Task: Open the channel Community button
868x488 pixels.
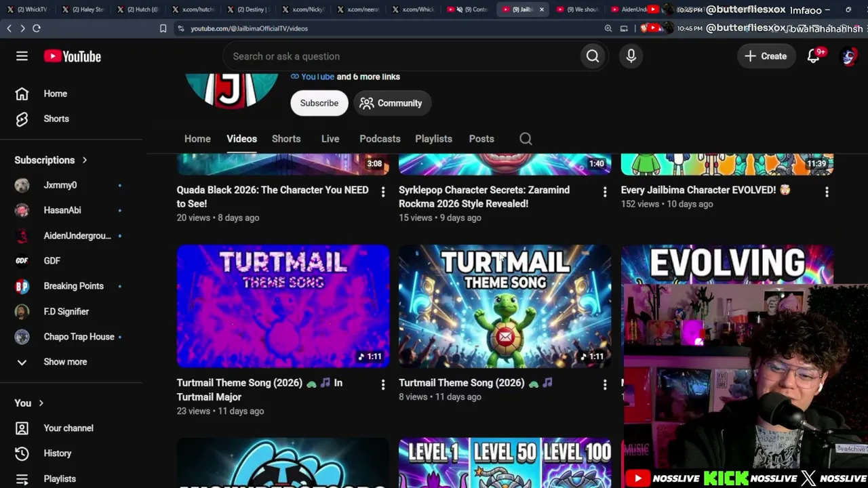Action: pos(391,103)
